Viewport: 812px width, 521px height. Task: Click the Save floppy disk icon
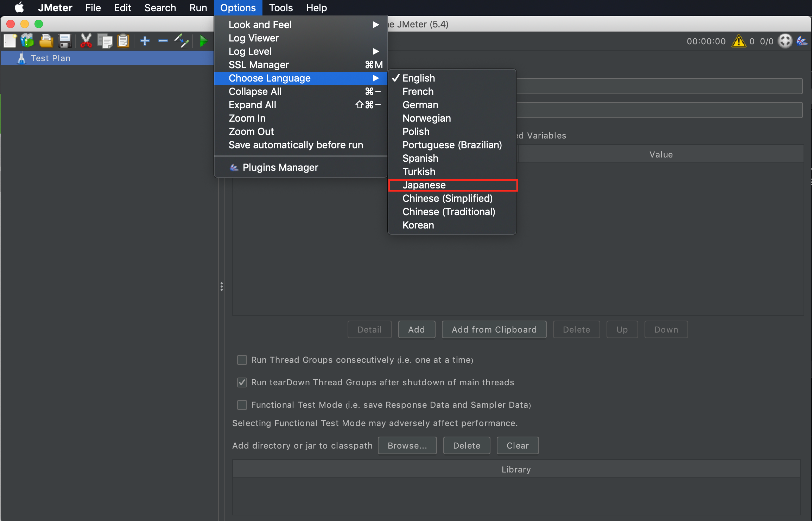65,41
